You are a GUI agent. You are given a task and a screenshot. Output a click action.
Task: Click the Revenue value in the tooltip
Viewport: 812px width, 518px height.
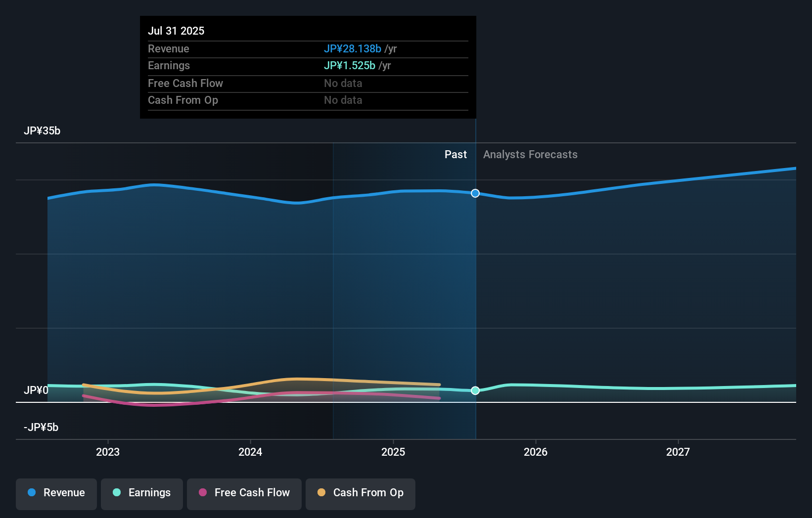pos(353,49)
